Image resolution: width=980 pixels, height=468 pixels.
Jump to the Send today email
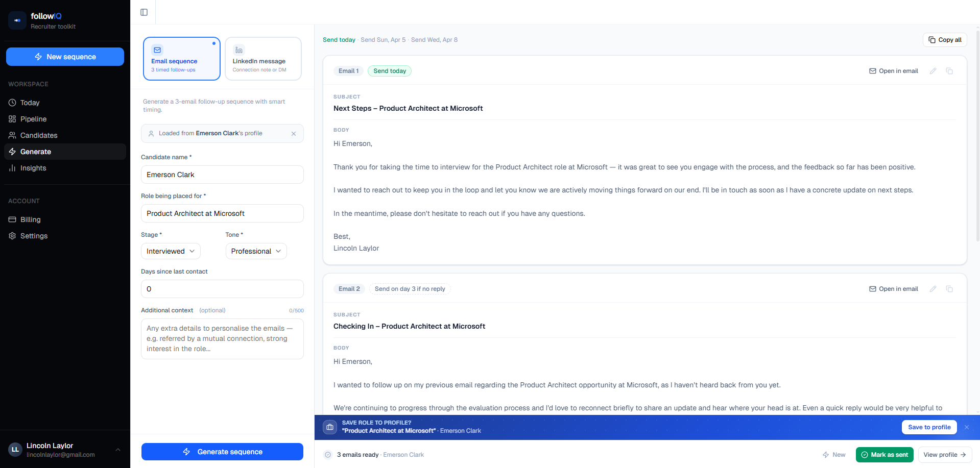click(x=339, y=40)
